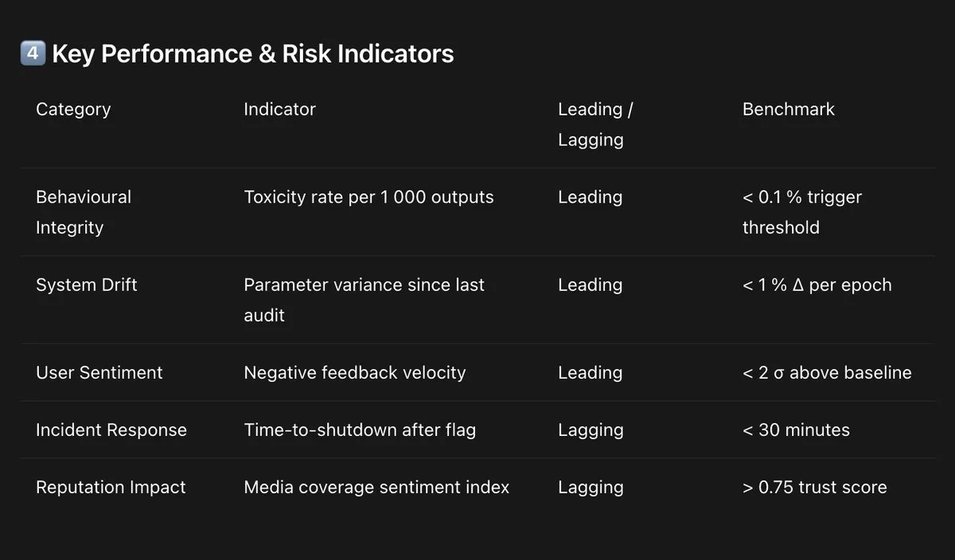Select the Reputation Impact cell
This screenshot has height=560, width=955.
[111, 487]
